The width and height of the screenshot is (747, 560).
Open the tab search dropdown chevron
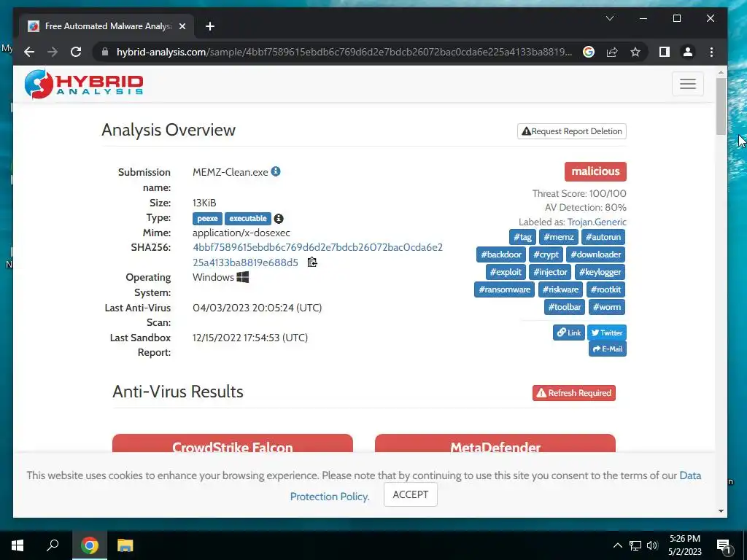(x=609, y=18)
